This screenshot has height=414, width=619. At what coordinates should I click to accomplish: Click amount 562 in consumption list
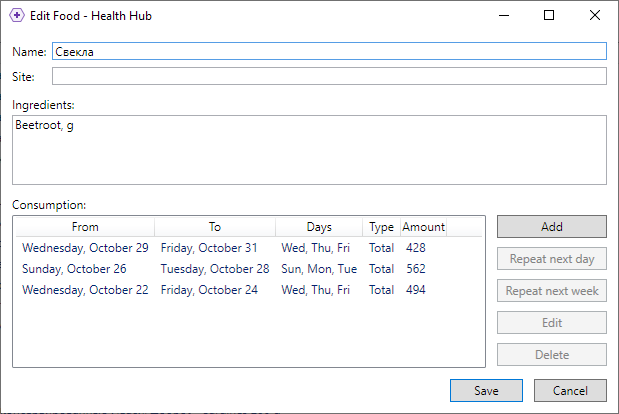click(416, 269)
